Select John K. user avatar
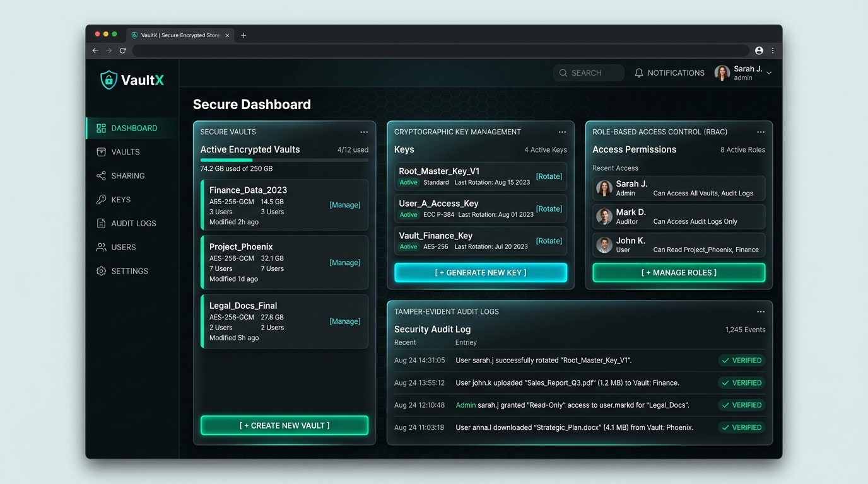 (604, 245)
